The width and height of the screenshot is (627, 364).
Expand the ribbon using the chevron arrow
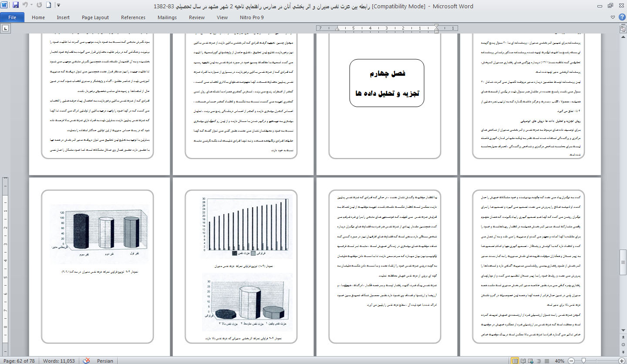pos(613,17)
